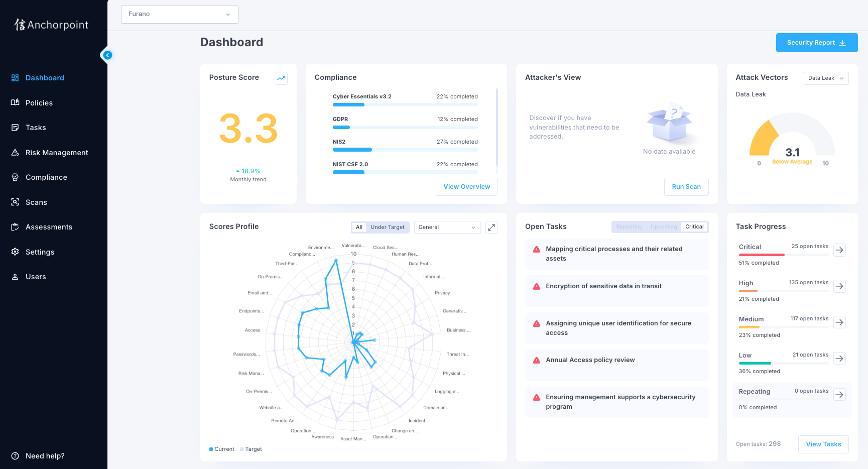This screenshot has width=868, height=469.
Task: Open the General category dropdown in Scores Profile
Action: [447, 227]
